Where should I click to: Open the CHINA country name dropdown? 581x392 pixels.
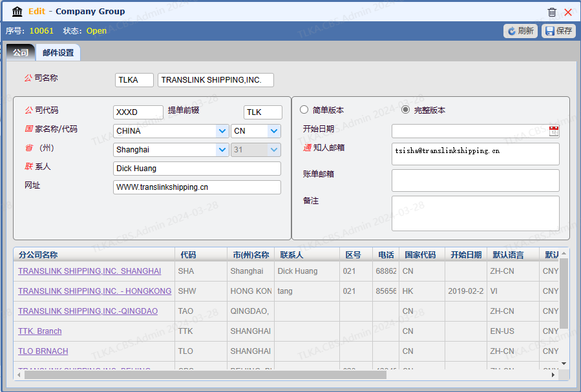click(222, 131)
